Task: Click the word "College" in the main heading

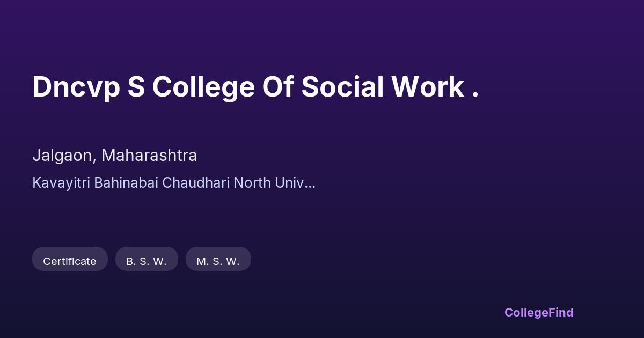Action: tap(203, 87)
